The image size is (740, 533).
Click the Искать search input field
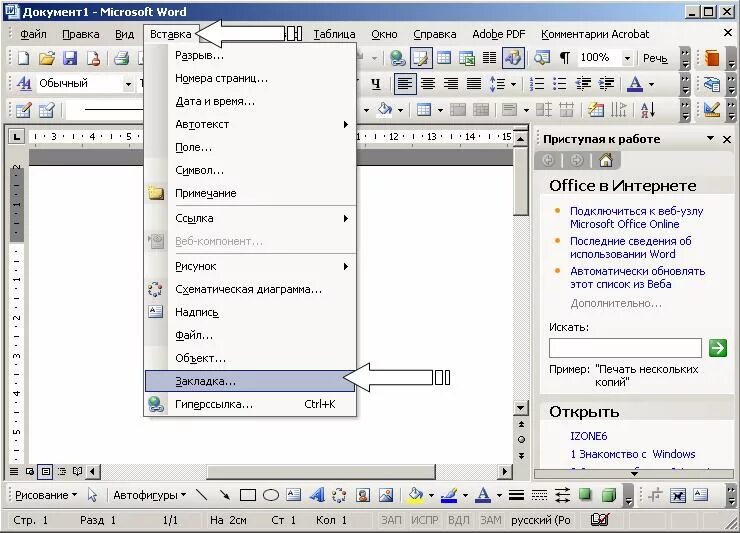pos(625,348)
